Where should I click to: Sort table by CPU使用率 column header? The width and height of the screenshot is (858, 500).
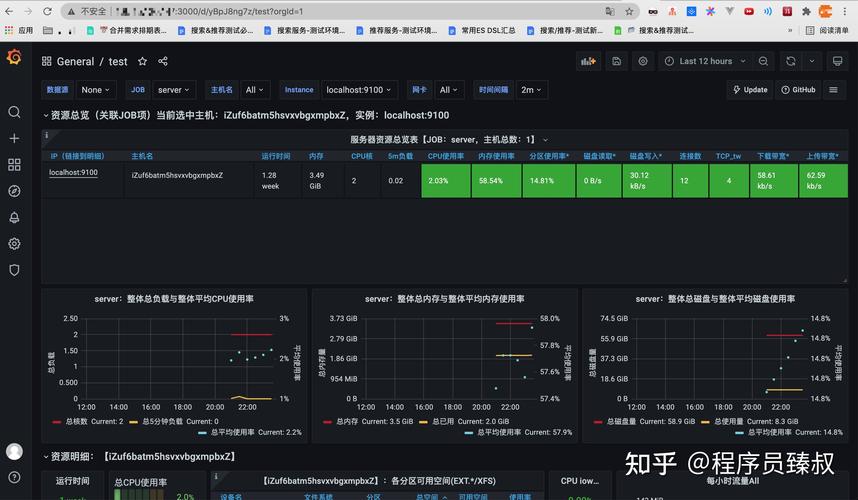445,156
